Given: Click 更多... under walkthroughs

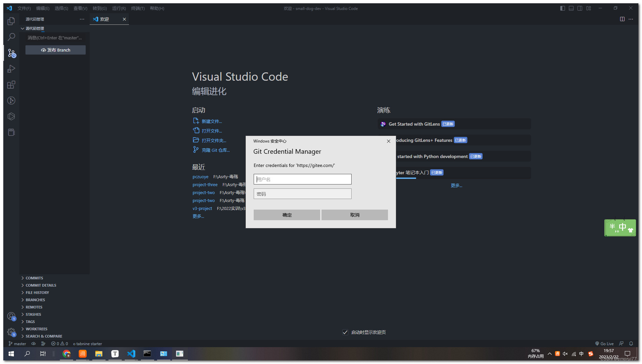Looking at the screenshot, I should click(456, 185).
